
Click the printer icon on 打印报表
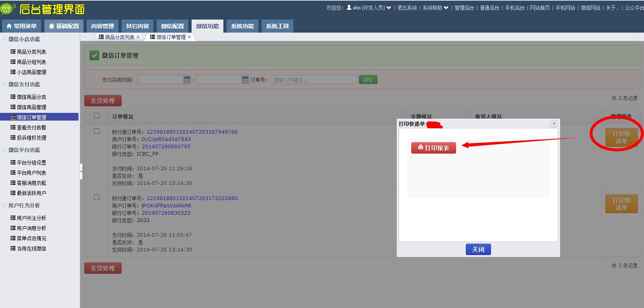pos(421,147)
